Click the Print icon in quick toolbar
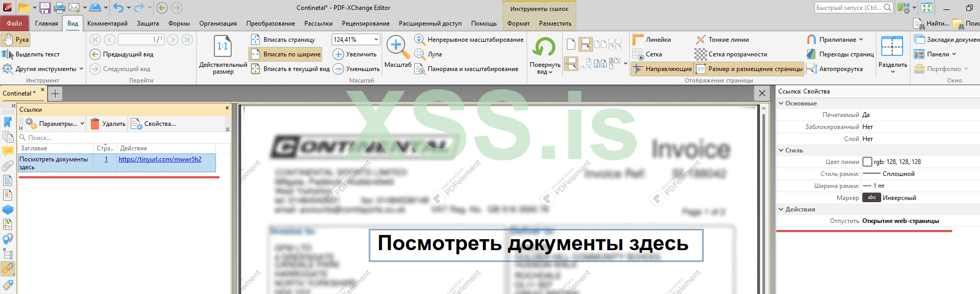 click(60, 8)
